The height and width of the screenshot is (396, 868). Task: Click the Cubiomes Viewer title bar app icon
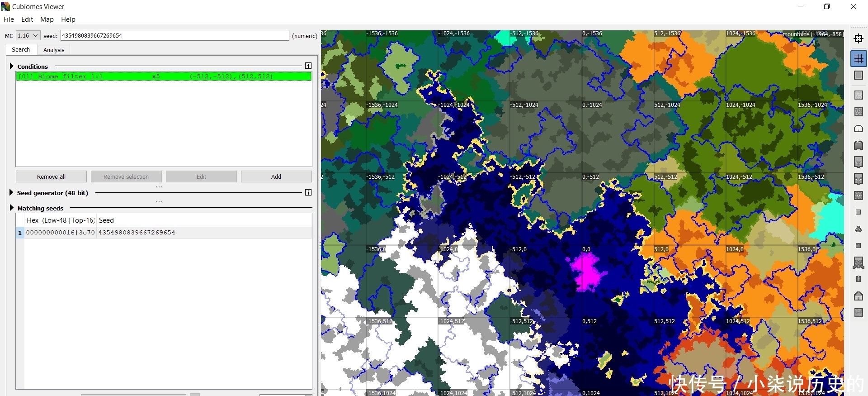coord(5,6)
